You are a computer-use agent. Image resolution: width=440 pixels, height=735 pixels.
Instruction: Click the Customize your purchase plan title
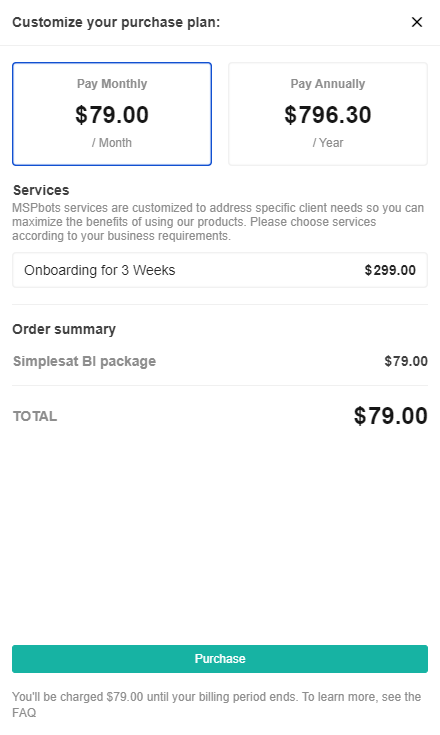click(116, 22)
